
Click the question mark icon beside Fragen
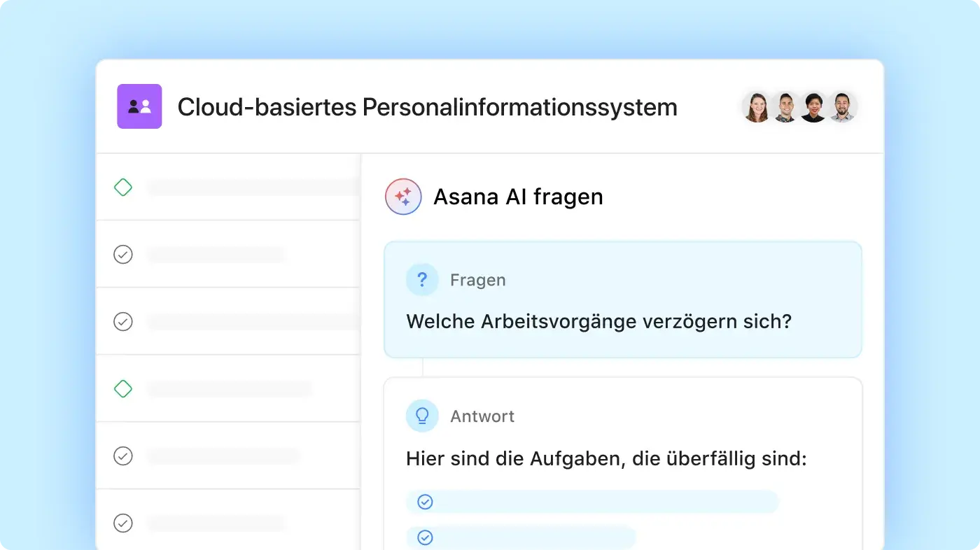(422, 280)
